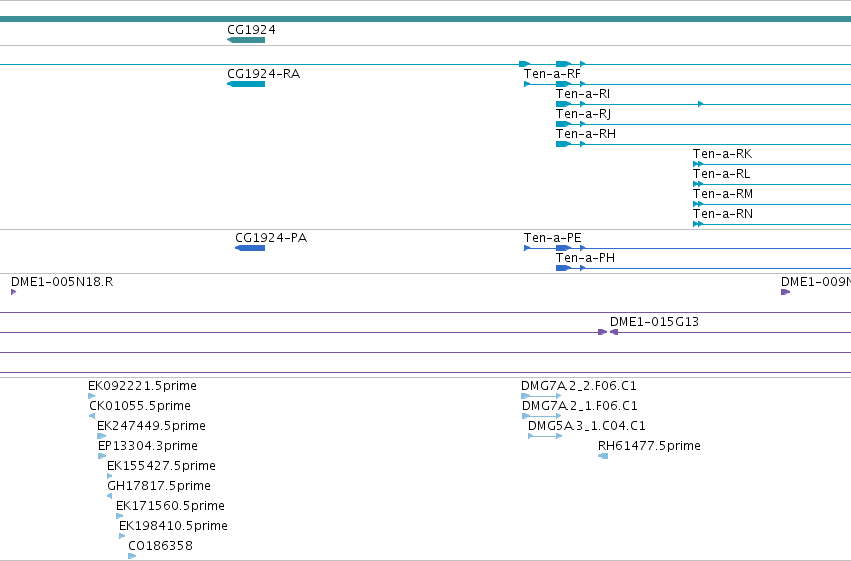Select the Ten-a-RK transcript label
851x561 pixels.
click(x=722, y=154)
